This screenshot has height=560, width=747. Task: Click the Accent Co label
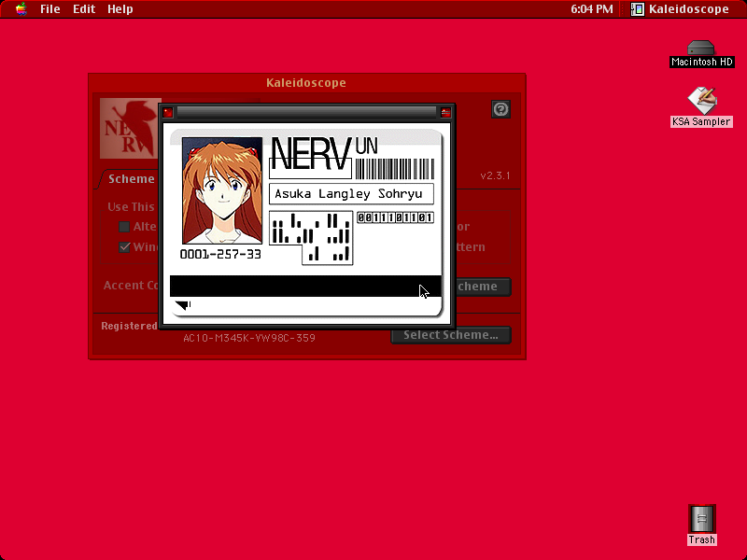click(131, 286)
